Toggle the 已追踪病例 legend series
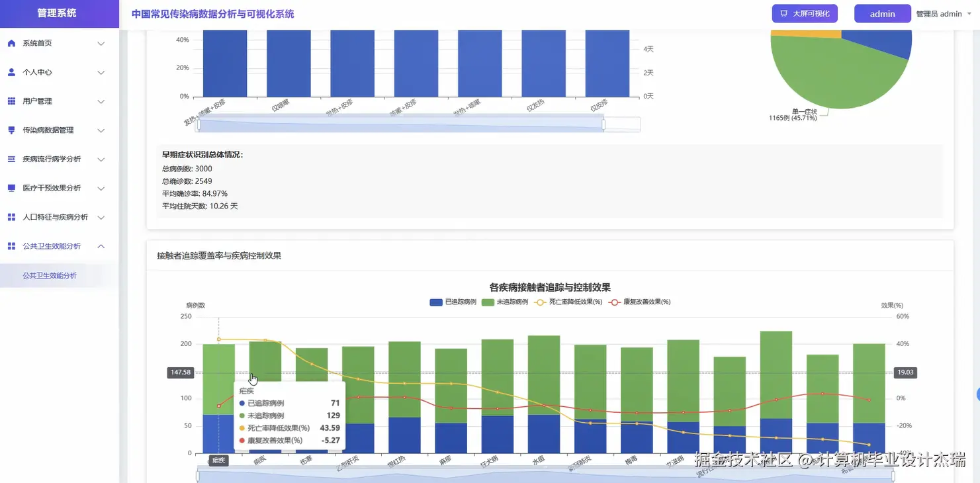 pyautogui.click(x=453, y=302)
